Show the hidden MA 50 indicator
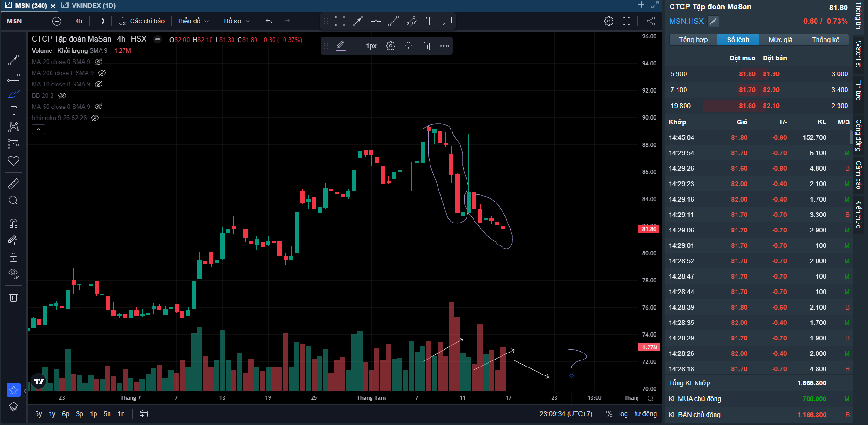Screen dimensions: 868x425 [x=99, y=107]
